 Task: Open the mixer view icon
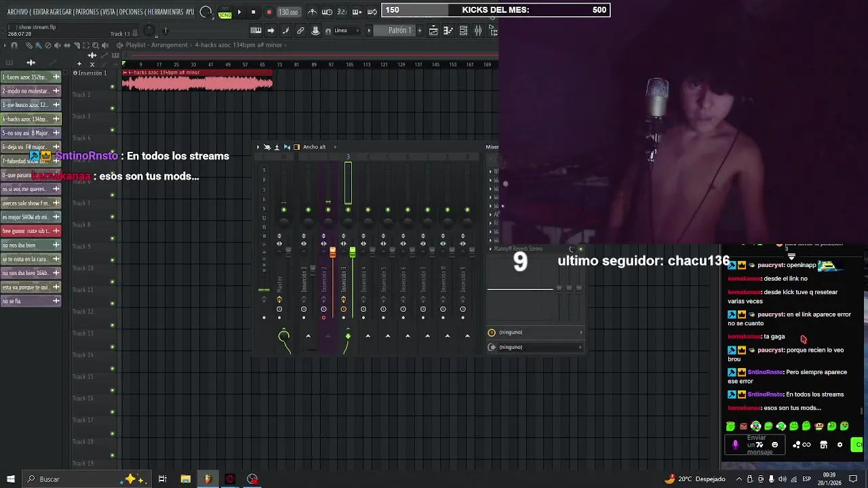[478, 30]
